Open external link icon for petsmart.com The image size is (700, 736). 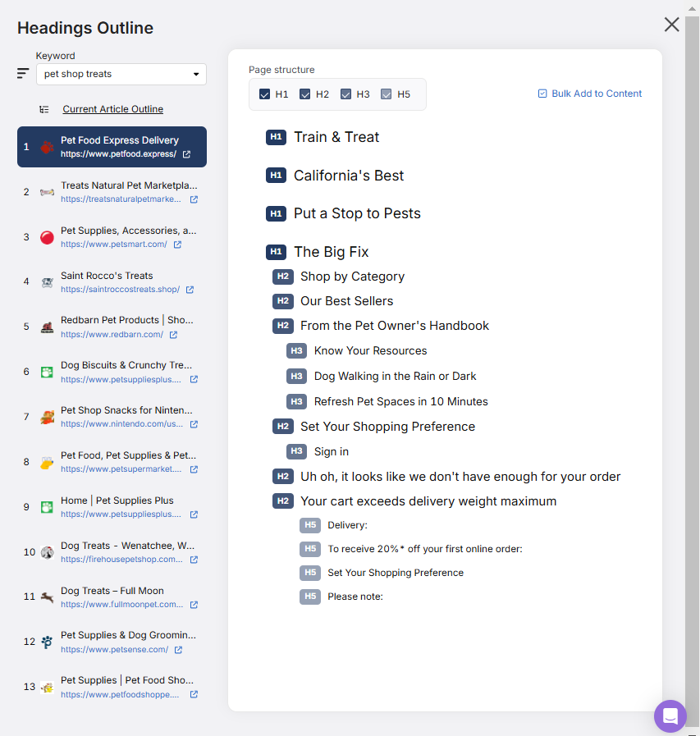coord(177,245)
